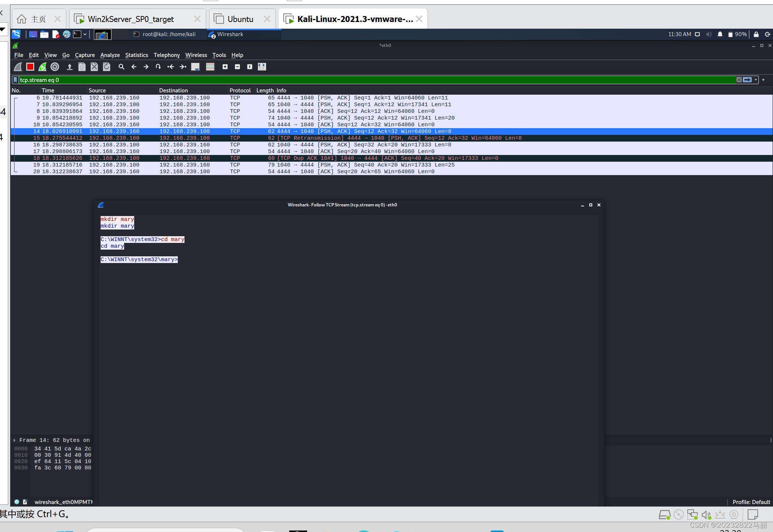Select packet 15 TCP Retransmission row

(x=391, y=138)
